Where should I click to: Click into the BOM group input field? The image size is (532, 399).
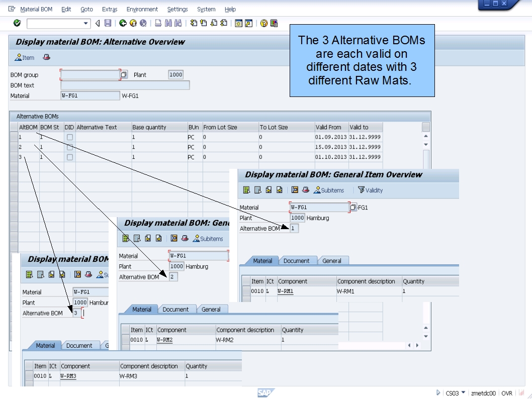tap(90, 74)
